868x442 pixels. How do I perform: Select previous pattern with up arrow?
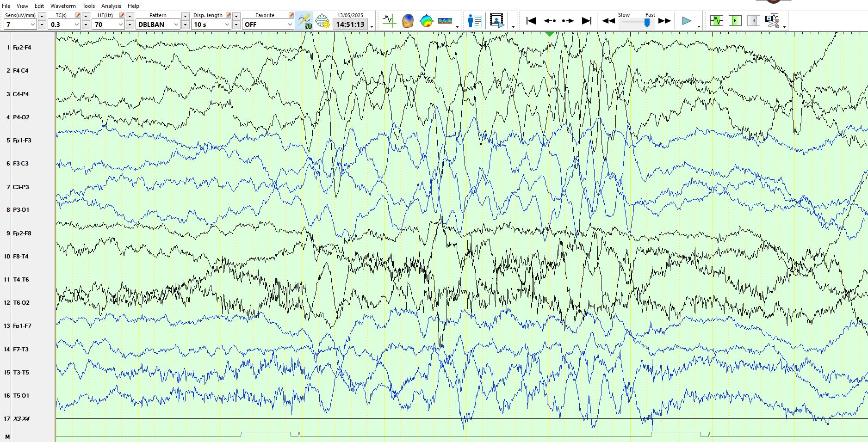point(185,16)
